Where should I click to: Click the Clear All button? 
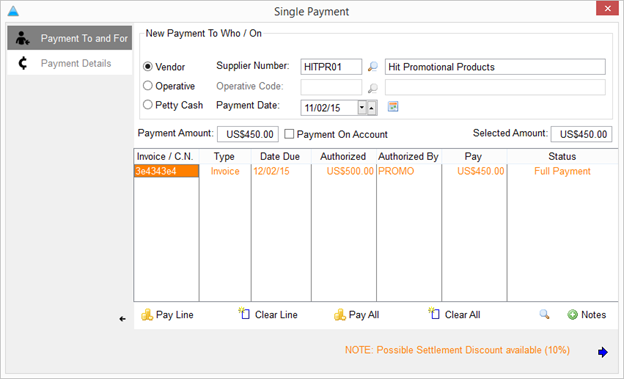(454, 315)
